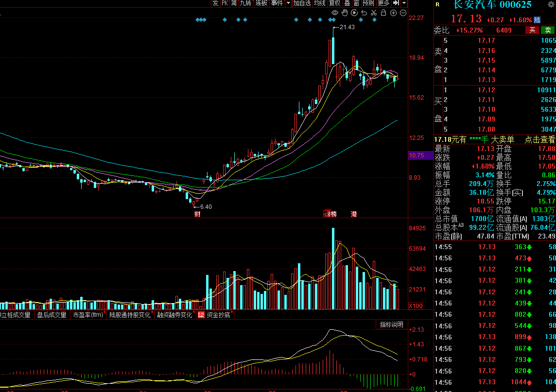
Task: Expand the dropdown arrow next to 事件
Action: tap(288, 3)
